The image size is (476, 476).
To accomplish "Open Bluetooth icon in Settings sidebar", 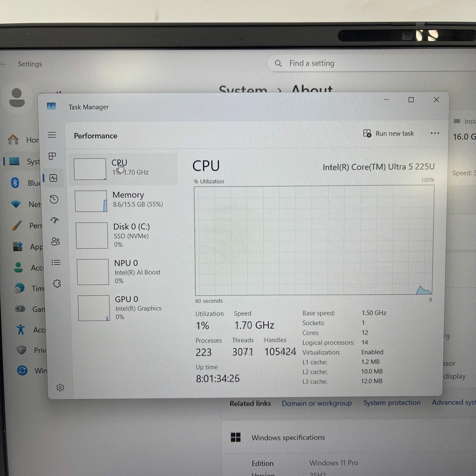I will coord(15,182).
